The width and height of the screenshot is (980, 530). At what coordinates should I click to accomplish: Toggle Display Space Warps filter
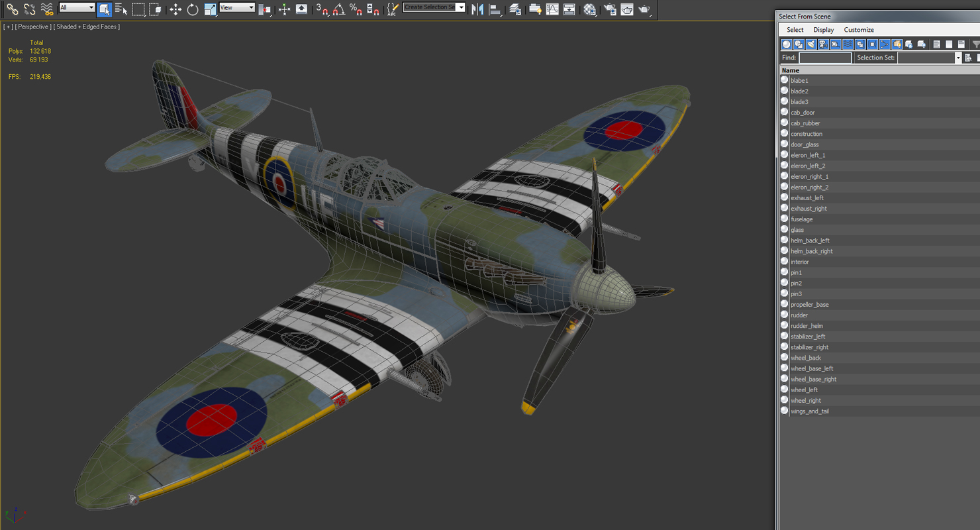[848, 44]
